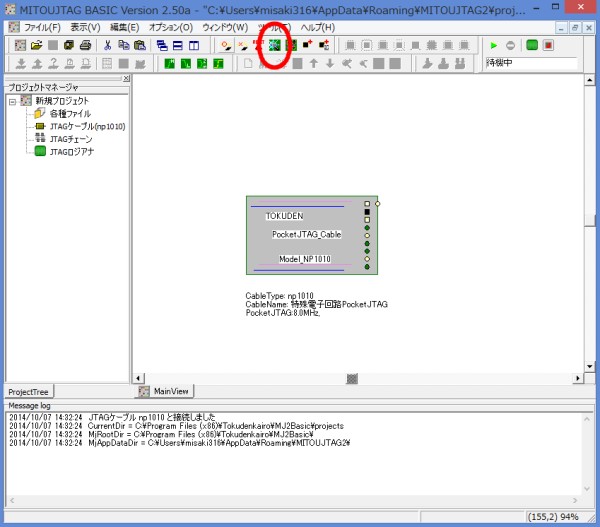Switch to the ProjectTree tab
The width and height of the screenshot is (600, 527).
tap(28, 391)
